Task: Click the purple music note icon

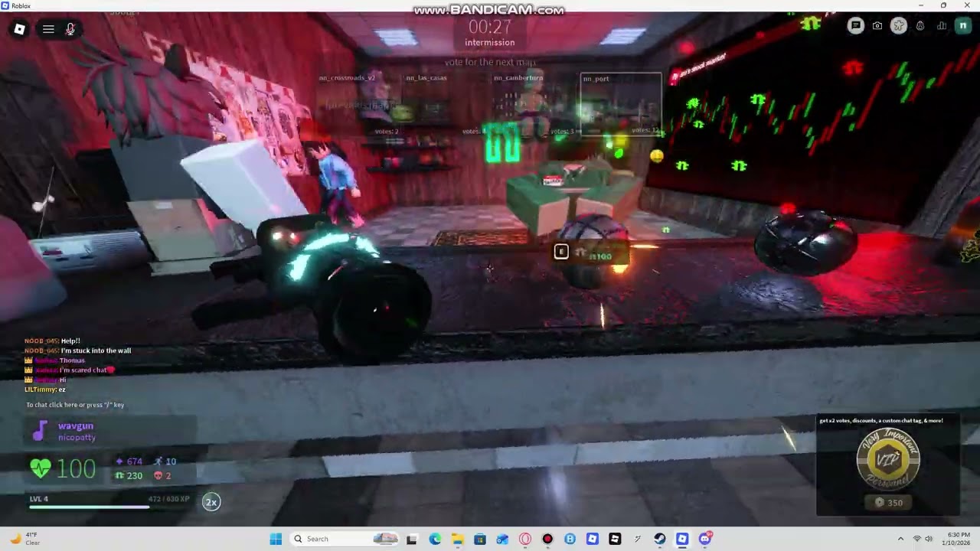Action: point(39,432)
